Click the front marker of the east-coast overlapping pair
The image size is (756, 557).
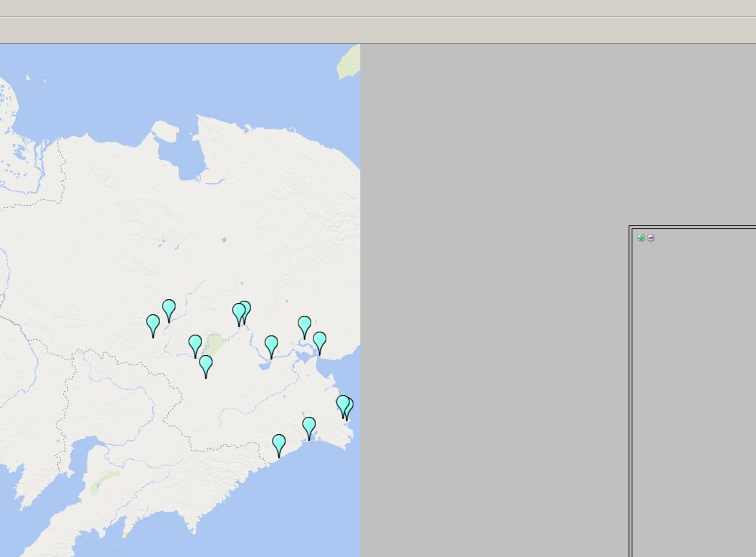pyautogui.click(x=343, y=405)
